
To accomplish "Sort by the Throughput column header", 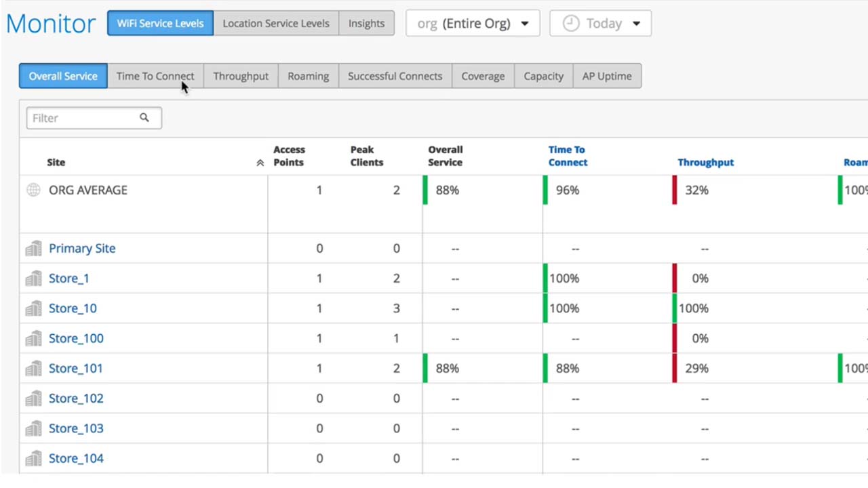I will (705, 163).
